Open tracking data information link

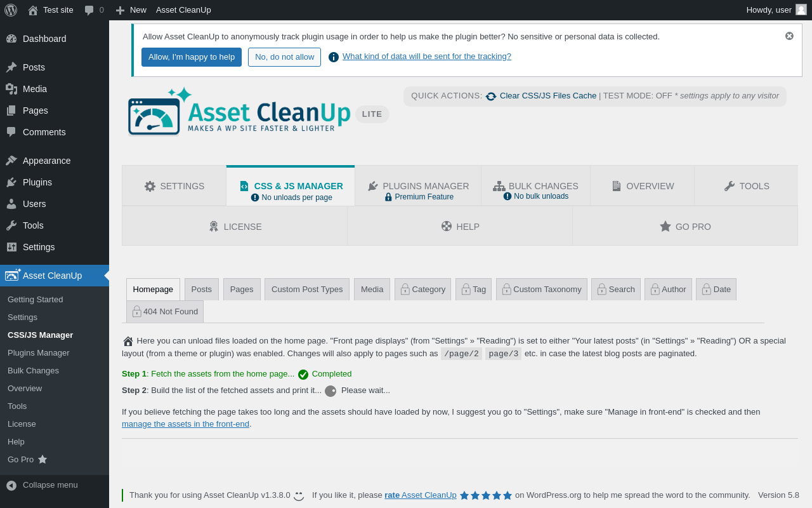click(x=427, y=57)
